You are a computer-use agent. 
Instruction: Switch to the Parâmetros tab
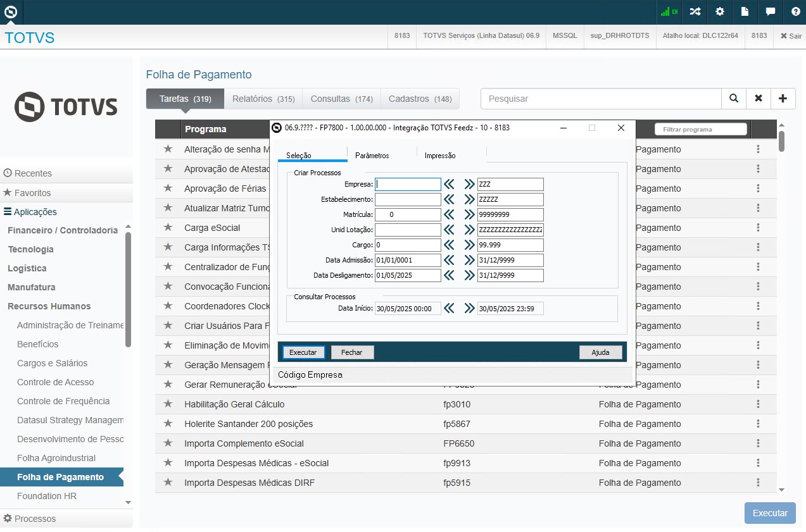point(372,156)
